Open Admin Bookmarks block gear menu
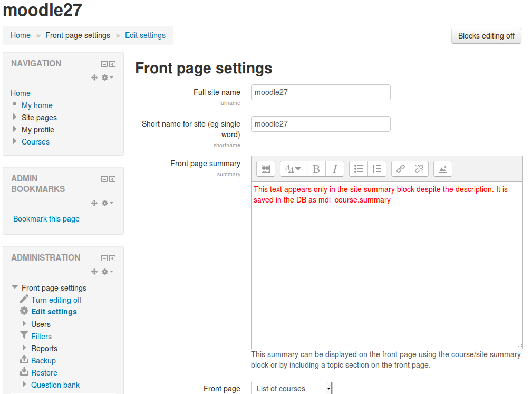532x394 pixels. (x=107, y=203)
